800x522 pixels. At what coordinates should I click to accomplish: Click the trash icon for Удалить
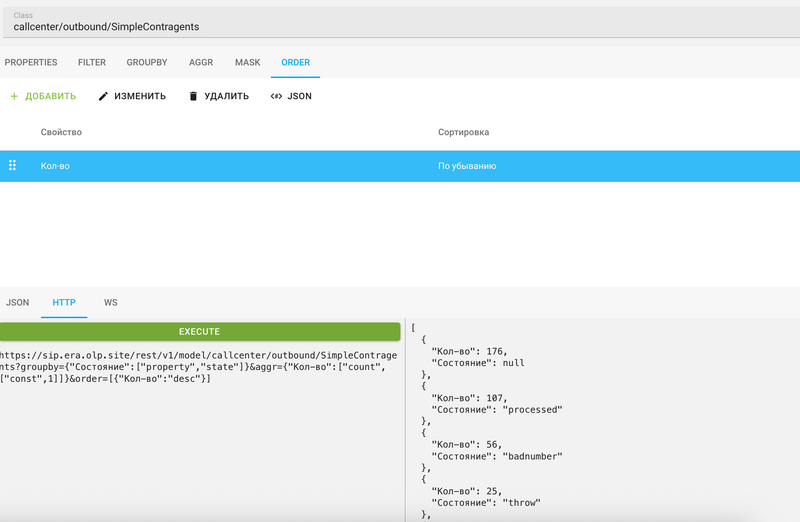coord(193,96)
